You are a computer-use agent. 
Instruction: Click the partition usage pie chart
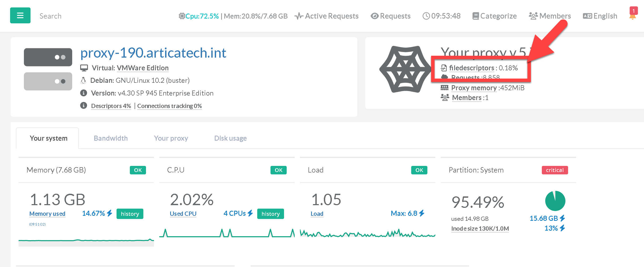[555, 201]
